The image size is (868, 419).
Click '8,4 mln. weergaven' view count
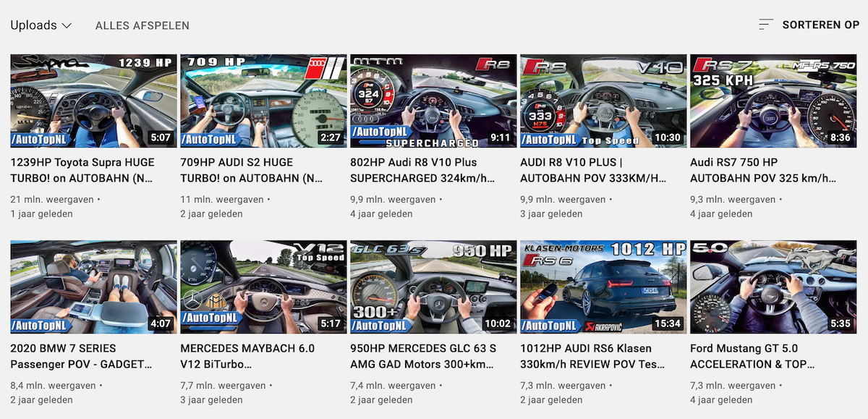[53, 386]
